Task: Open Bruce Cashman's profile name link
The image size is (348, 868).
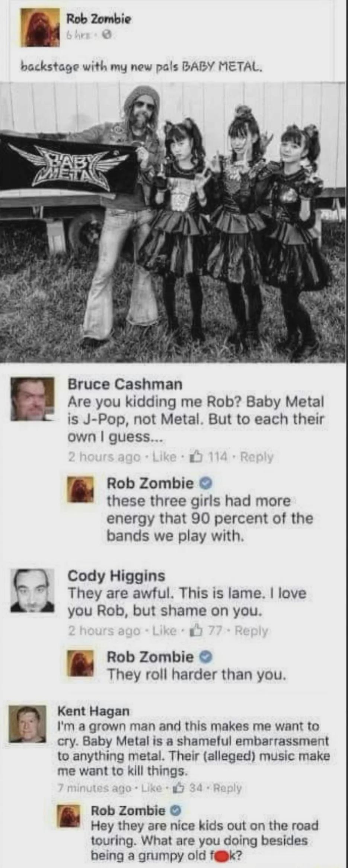Action: click(125, 384)
